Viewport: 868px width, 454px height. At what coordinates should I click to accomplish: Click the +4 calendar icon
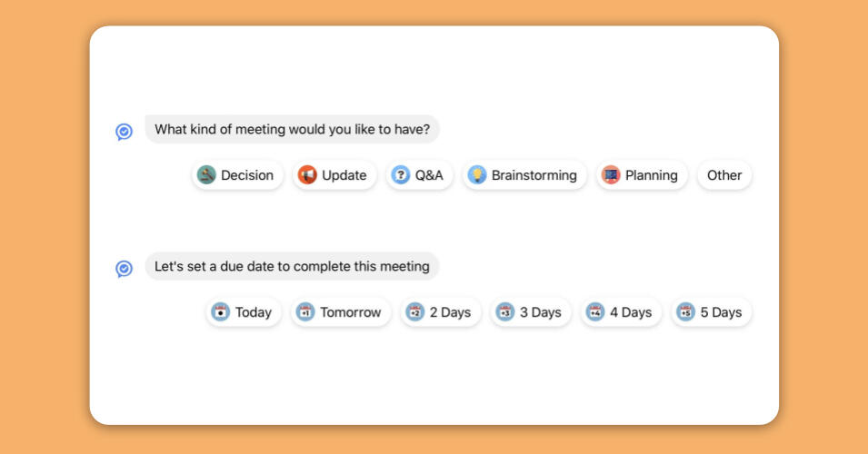[595, 312]
